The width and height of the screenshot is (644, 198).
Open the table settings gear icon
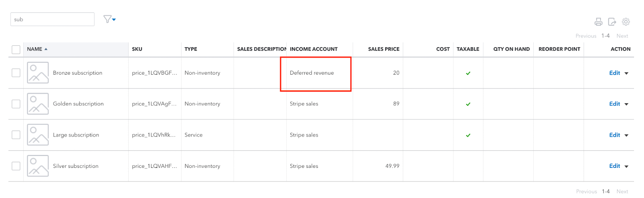(x=626, y=22)
